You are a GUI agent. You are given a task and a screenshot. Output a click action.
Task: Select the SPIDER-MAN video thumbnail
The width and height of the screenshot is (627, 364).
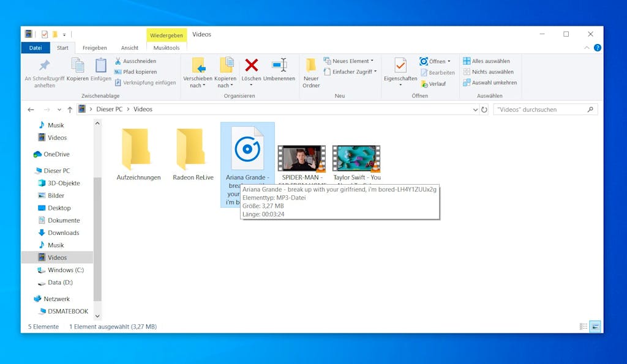tap(302, 158)
